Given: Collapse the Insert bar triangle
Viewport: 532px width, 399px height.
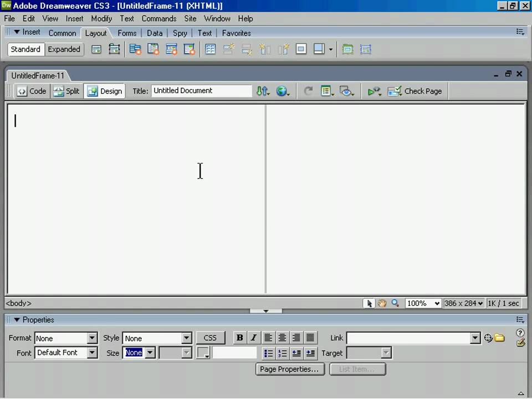Looking at the screenshot, I should (x=17, y=32).
